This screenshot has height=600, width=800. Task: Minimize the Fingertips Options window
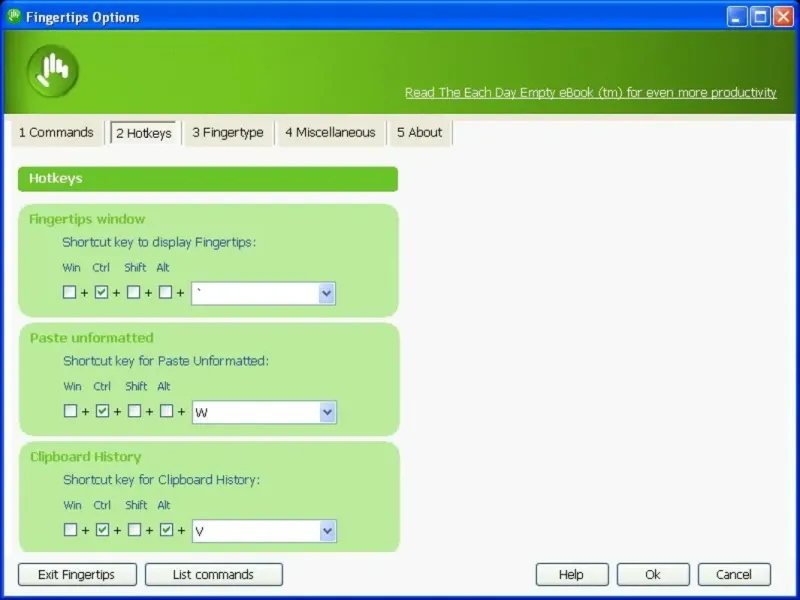[x=736, y=17]
